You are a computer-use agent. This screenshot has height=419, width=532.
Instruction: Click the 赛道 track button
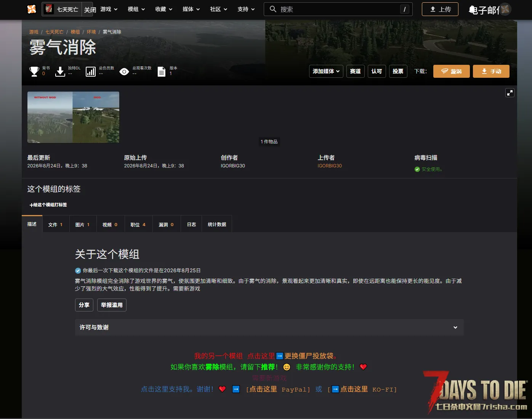355,71
